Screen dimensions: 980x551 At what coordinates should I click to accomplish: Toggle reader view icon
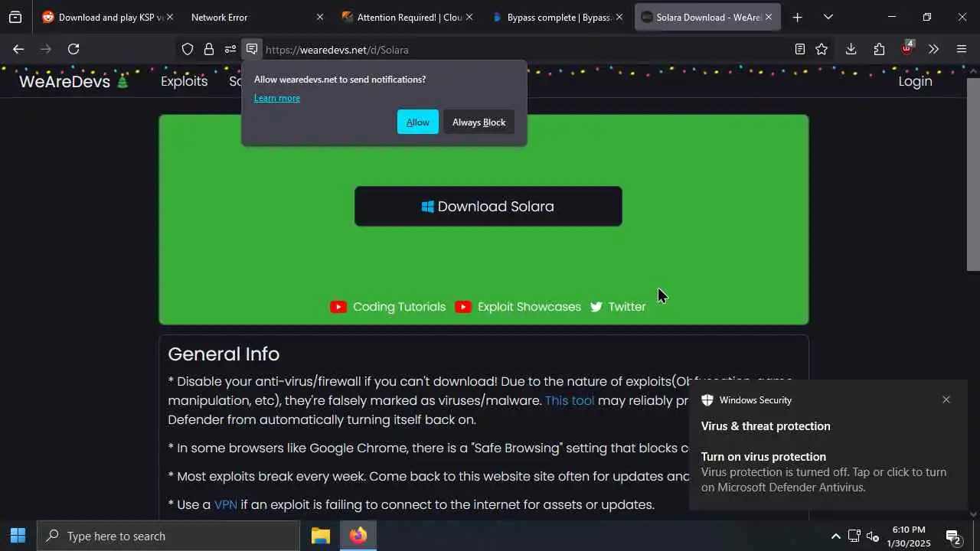point(800,49)
